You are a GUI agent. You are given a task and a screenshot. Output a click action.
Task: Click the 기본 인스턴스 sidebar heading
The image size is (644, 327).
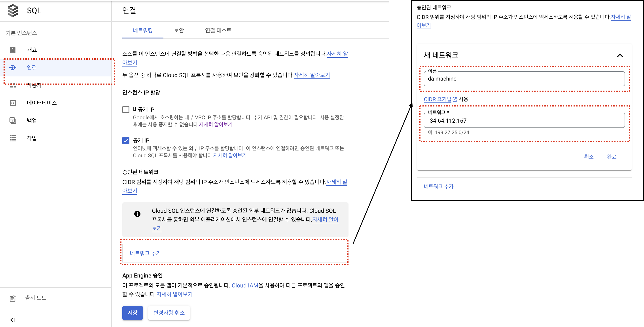pyautogui.click(x=21, y=33)
